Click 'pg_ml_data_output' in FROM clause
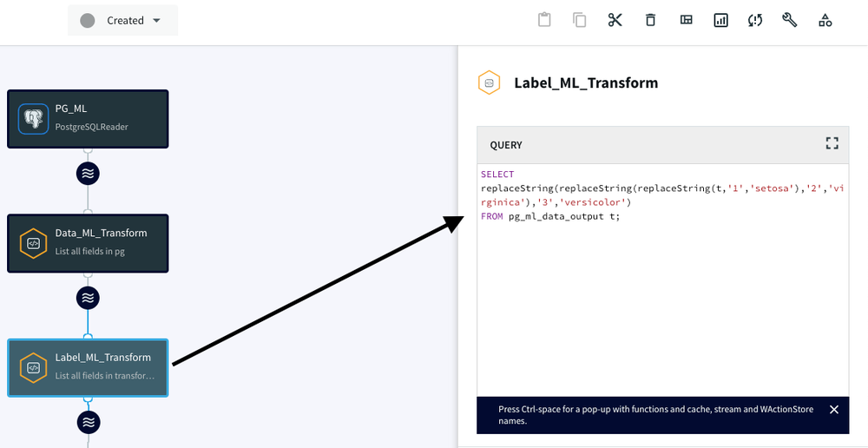This screenshot has width=868, height=448. click(556, 216)
